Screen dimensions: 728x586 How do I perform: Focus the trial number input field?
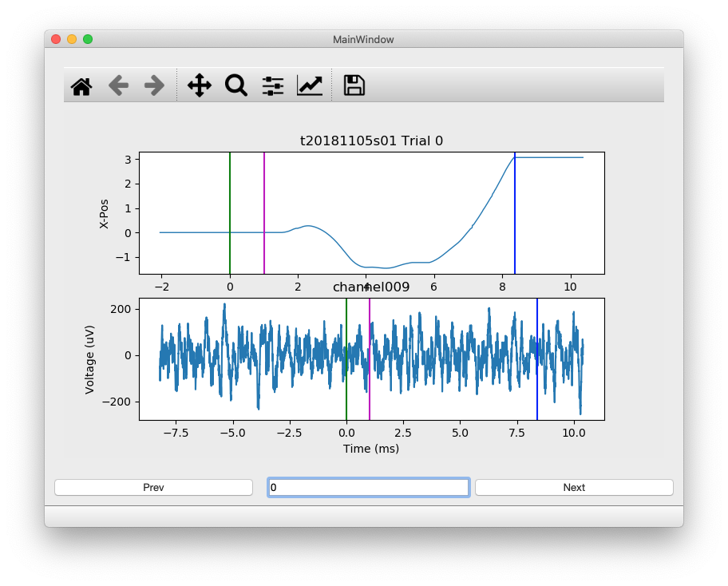click(369, 488)
